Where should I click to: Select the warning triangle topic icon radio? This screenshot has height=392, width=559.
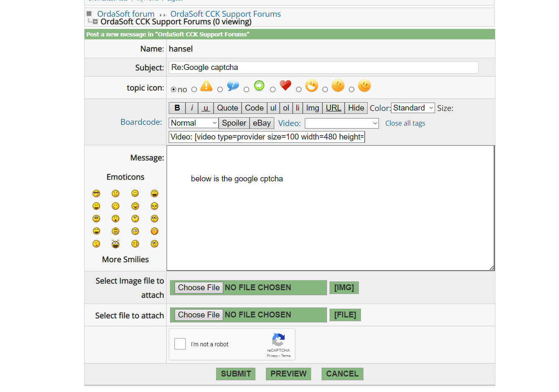pos(194,89)
